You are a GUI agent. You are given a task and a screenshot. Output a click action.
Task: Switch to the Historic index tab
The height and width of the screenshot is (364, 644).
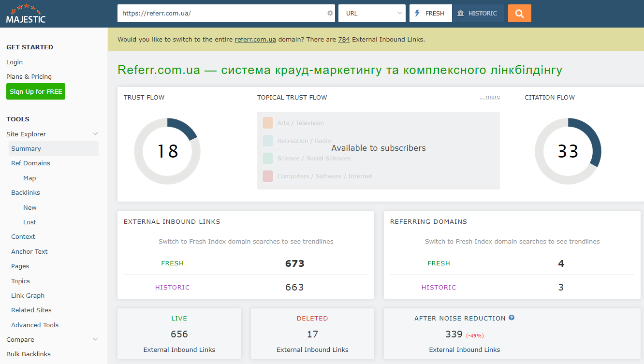[x=478, y=13]
